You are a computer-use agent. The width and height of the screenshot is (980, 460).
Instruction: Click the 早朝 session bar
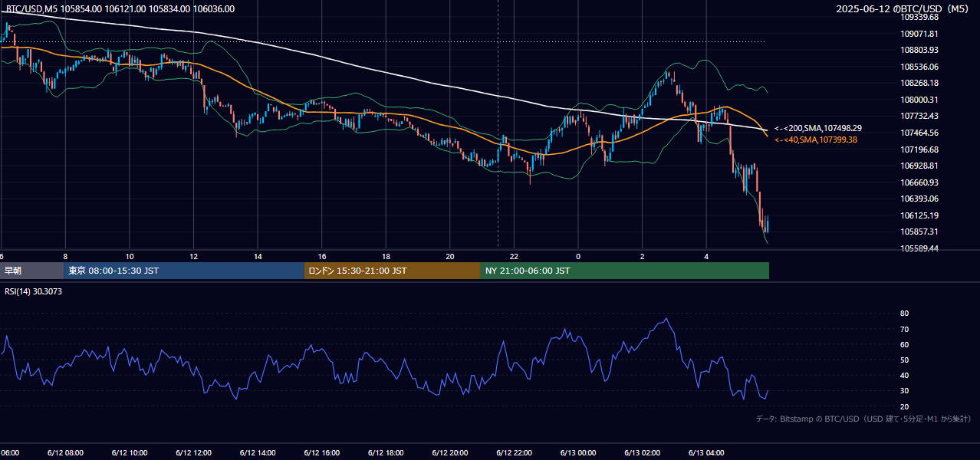click(31, 271)
